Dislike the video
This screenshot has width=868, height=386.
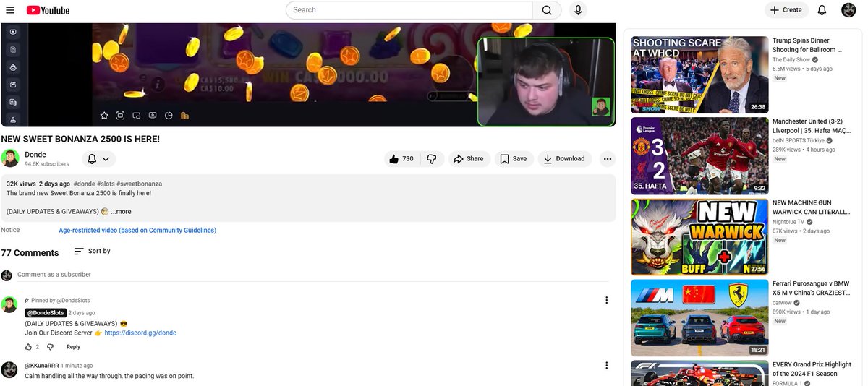point(432,159)
